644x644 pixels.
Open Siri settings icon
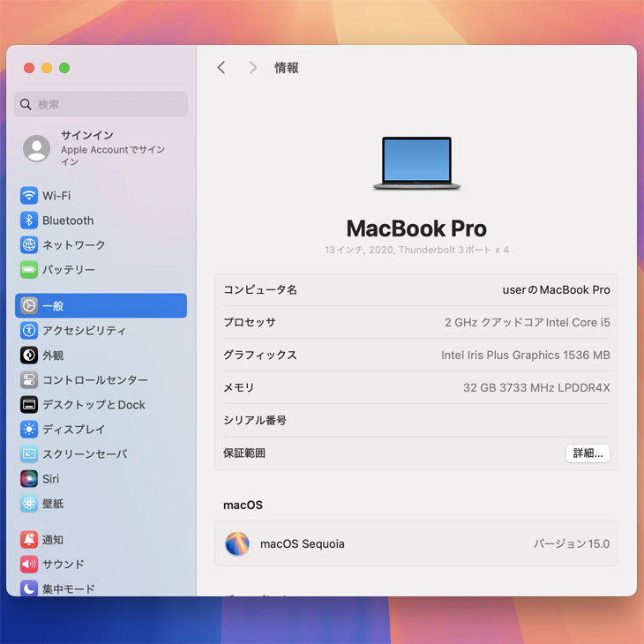29,479
